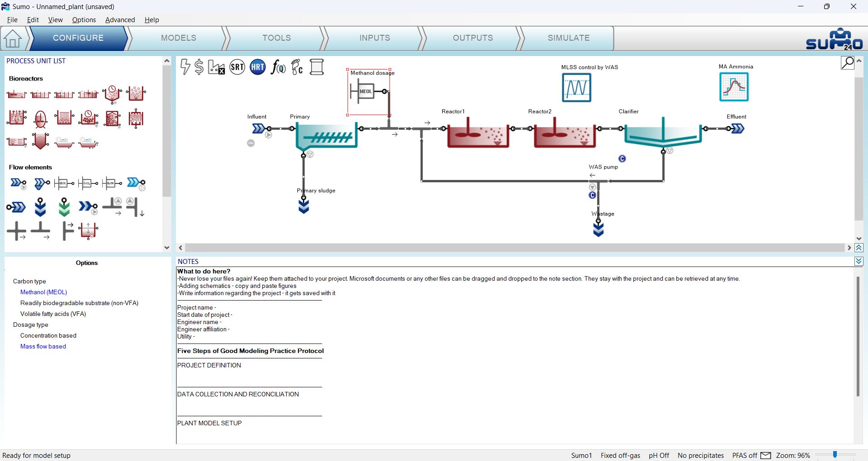Viewport: 868px width, 461px height.
Task: Pick the MEOL dosage unit in Flow elements list
Action: [64, 183]
